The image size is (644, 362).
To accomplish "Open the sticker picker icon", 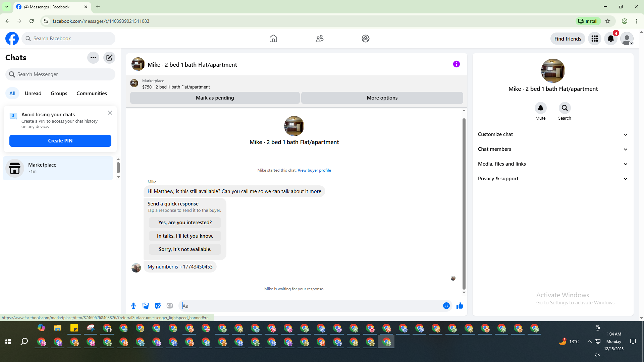I will click(158, 306).
